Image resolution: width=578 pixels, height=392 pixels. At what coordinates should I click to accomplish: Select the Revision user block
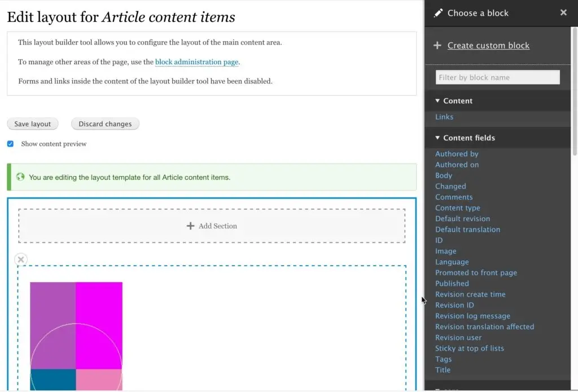pos(458,337)
